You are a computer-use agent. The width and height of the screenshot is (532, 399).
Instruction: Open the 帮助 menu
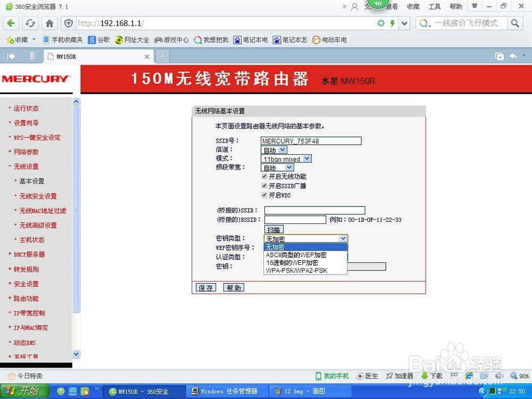(456, 6)
